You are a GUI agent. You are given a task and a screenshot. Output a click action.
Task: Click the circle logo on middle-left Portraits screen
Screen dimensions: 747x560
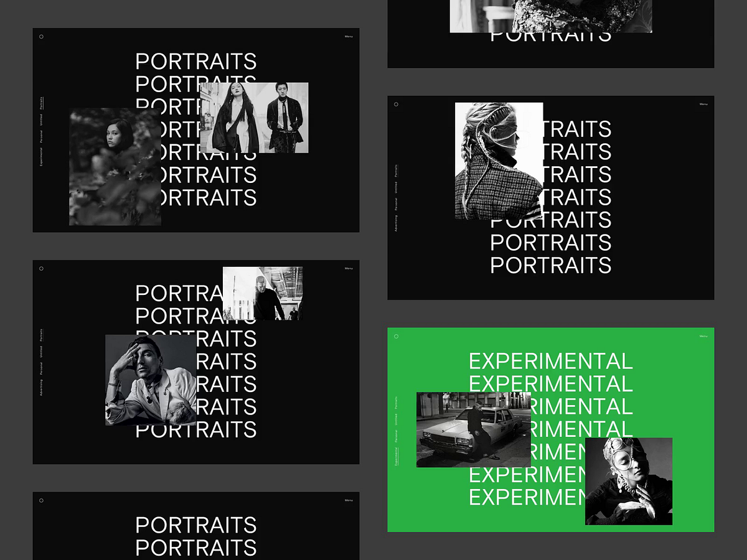click(x=41, y=269)
